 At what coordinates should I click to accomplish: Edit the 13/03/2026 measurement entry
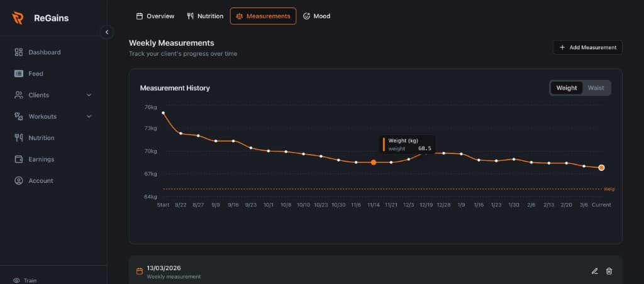coord(595,271)
